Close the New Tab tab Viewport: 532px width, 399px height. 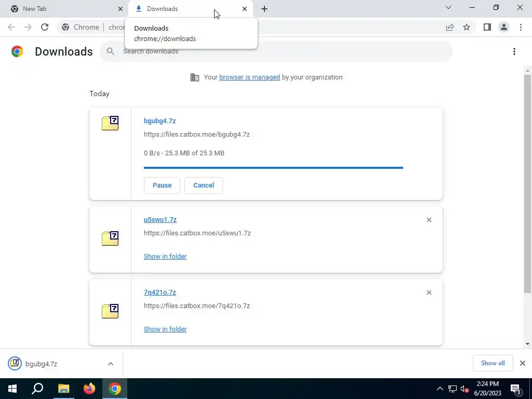120,9
